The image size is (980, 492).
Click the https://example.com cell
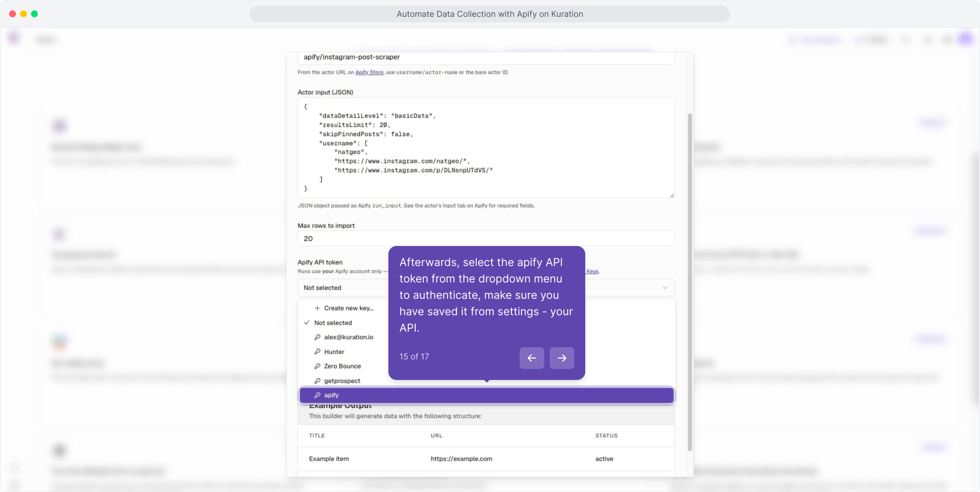click(461, 459)
